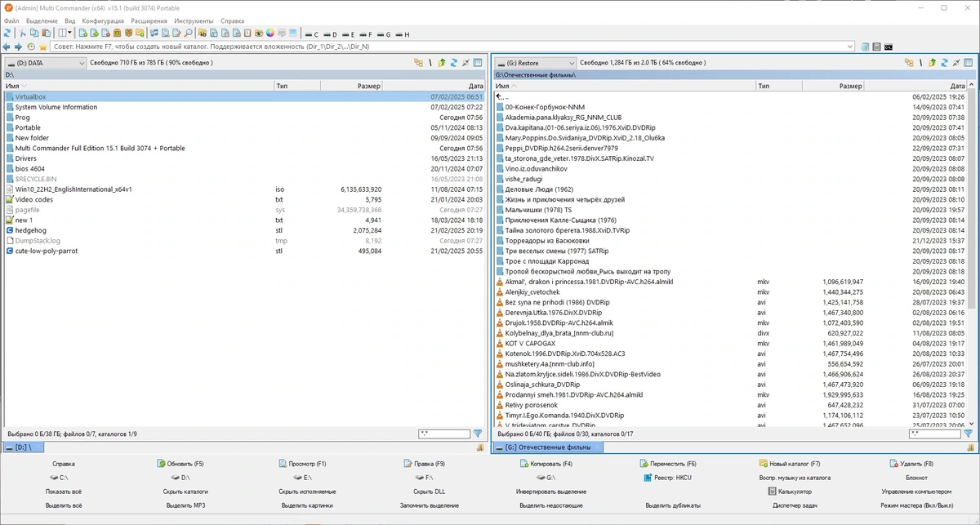
Task: Select the [D:] \ tab
Action: [26, 447]
